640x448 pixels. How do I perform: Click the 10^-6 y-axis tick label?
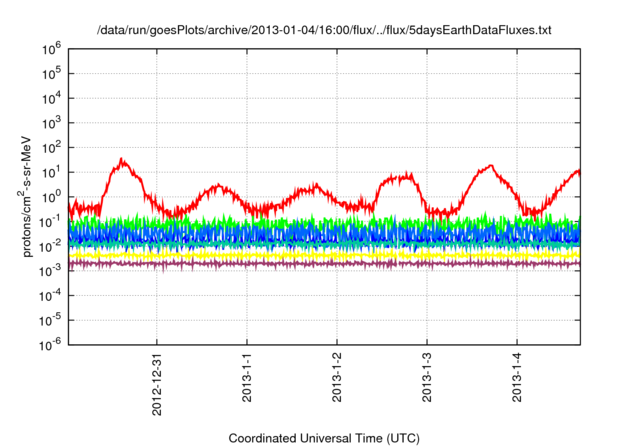tap(50, 345)
